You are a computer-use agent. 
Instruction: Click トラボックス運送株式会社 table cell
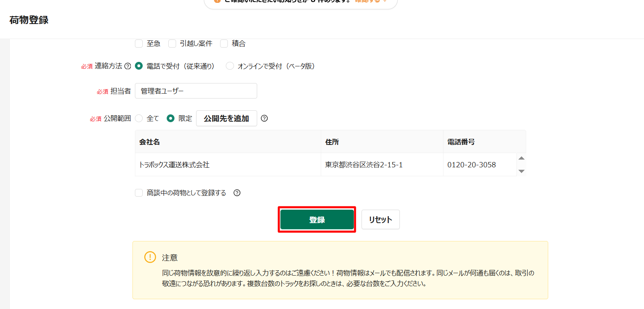coord(228,164)
